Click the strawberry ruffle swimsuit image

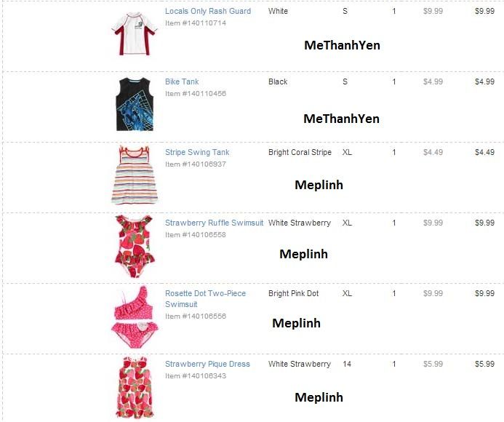coord(135,247)
